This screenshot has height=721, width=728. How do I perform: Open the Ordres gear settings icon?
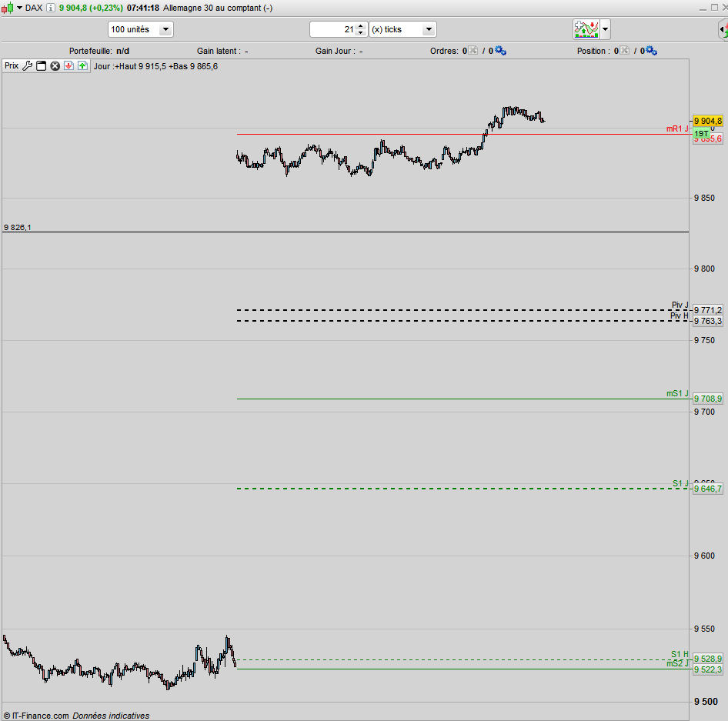pos(500,50)
